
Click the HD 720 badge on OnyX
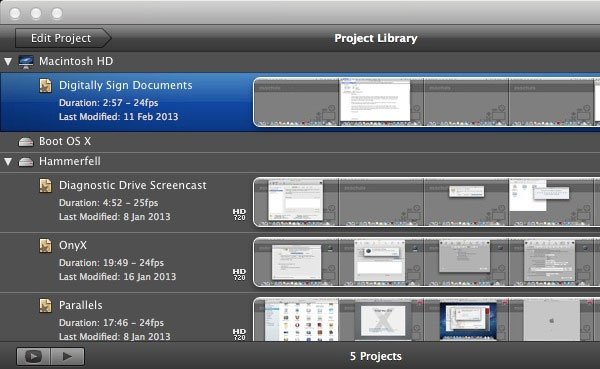coord(239,274)
